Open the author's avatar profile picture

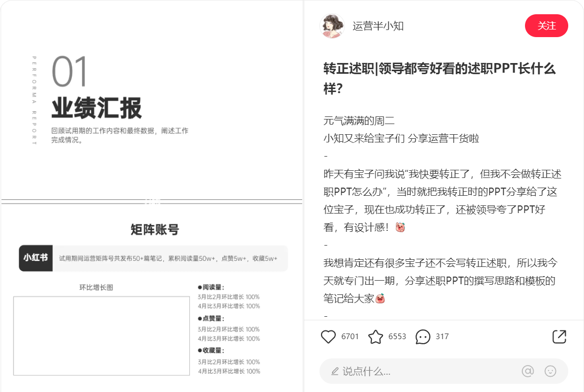332,26
